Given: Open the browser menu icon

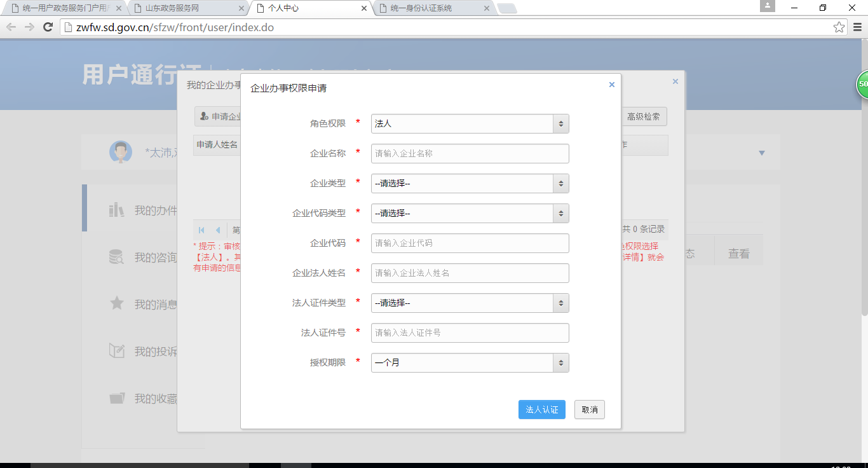Looking at the screenshot, I should tap(857, 27).
